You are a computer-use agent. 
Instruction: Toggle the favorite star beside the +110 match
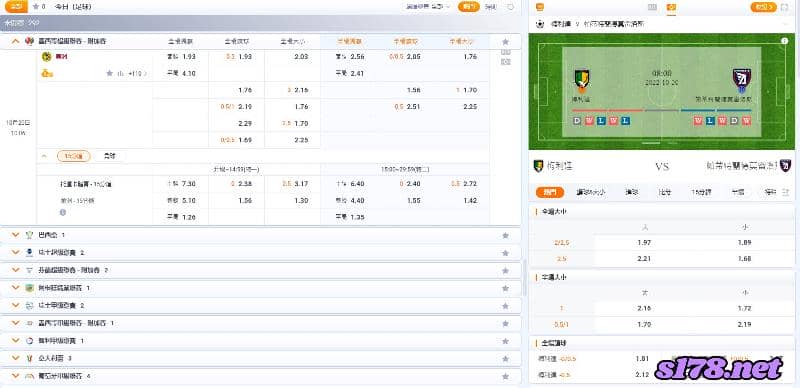click(x=109, y=74)
